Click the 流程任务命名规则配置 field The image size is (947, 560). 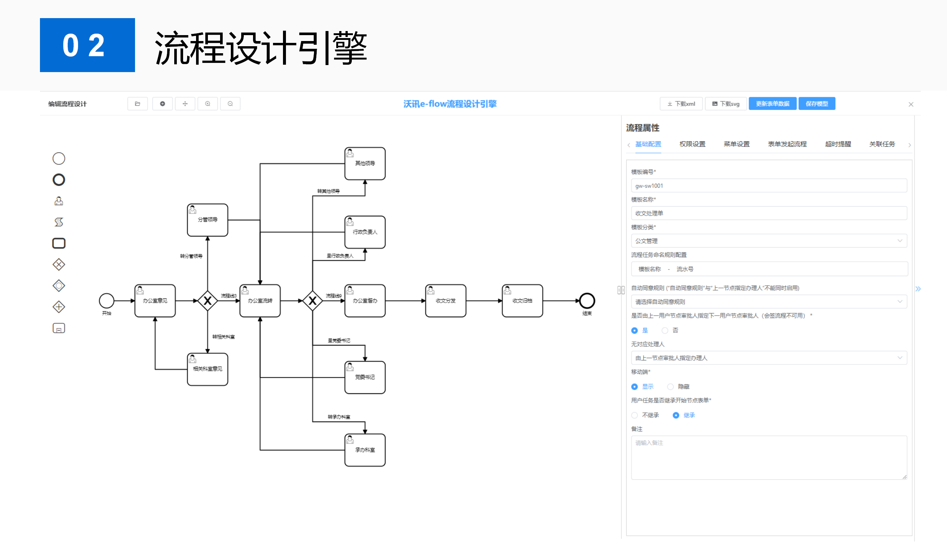(769, 269)
